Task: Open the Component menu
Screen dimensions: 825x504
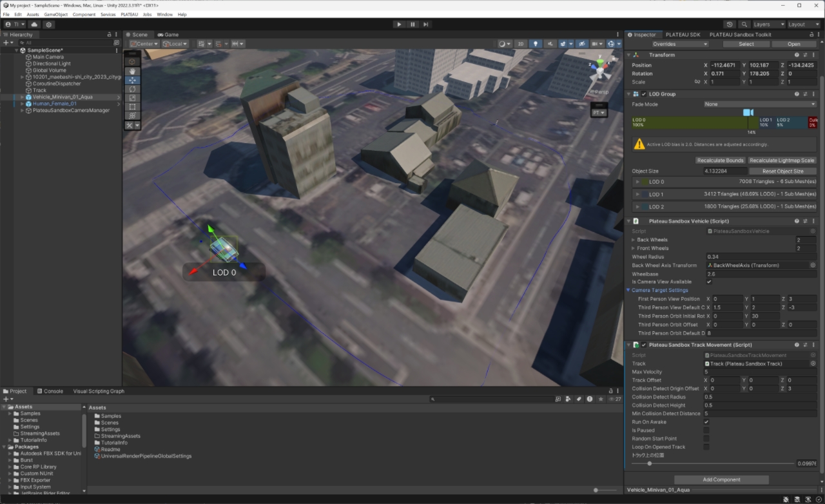Action: click(84, 14)
